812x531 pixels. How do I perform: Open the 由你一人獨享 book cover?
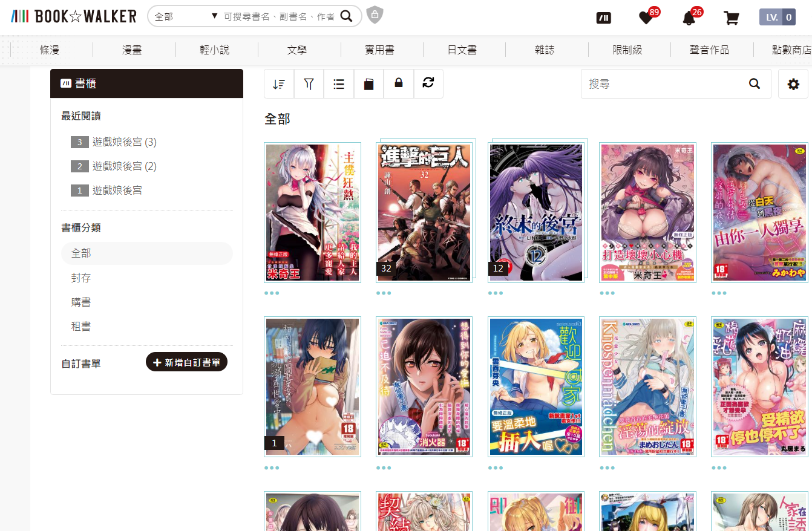click(x=760, y=212)
